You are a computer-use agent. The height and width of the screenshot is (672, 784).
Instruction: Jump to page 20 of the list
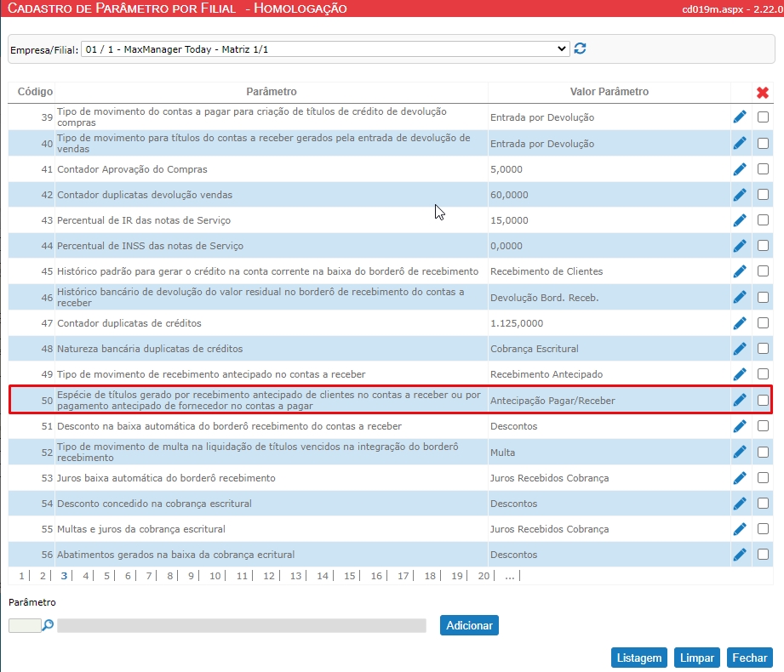[484, 576]
